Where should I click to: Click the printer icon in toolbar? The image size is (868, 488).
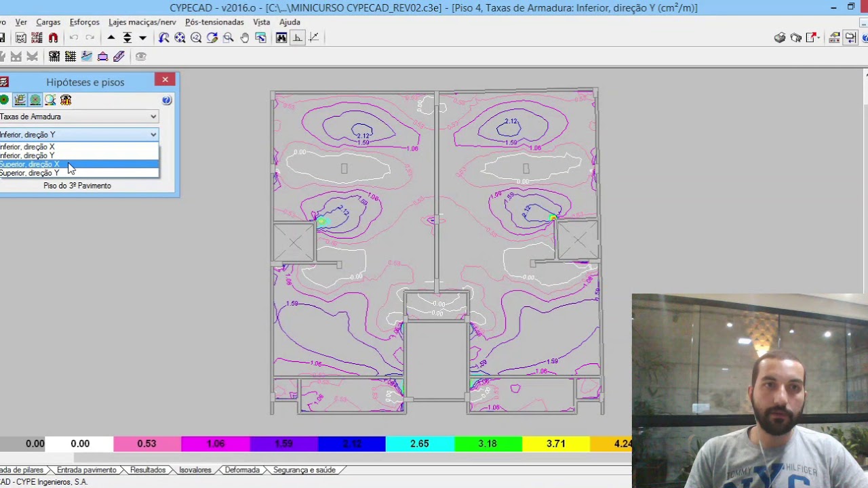(780, 38)
